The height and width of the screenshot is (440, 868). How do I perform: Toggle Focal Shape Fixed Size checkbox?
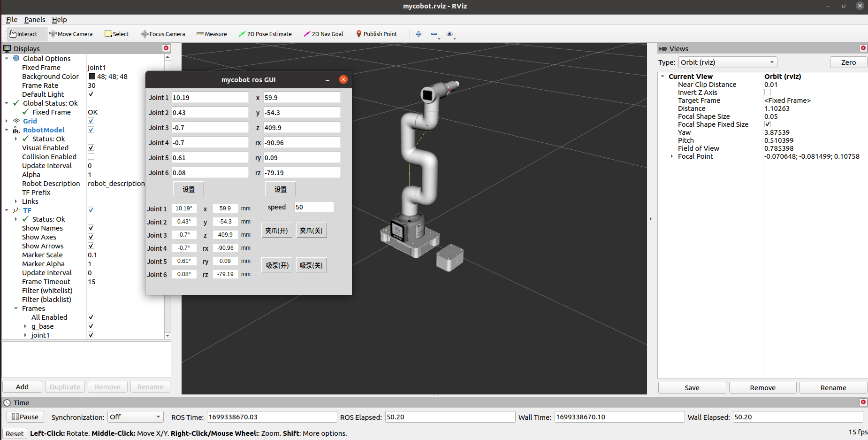[x=768, y=124]
